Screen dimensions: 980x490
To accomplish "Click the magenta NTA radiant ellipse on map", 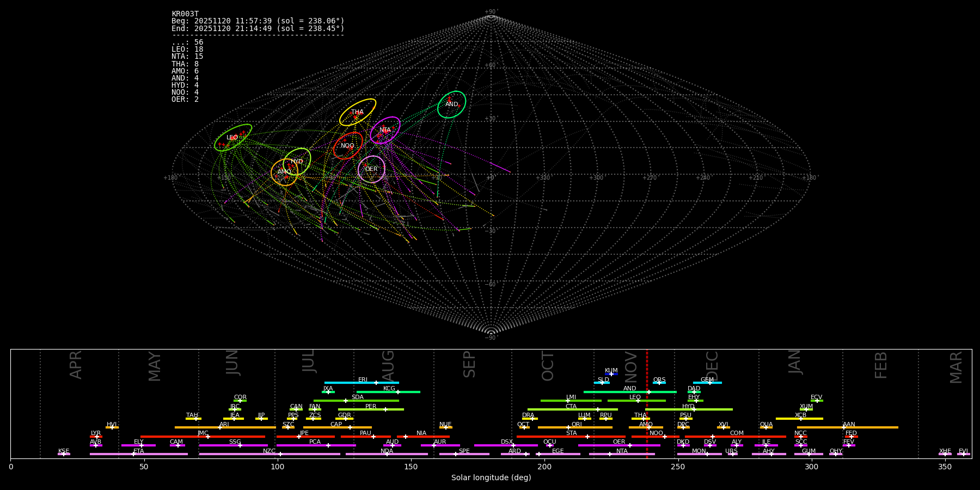I will click(x=385, y=130).
